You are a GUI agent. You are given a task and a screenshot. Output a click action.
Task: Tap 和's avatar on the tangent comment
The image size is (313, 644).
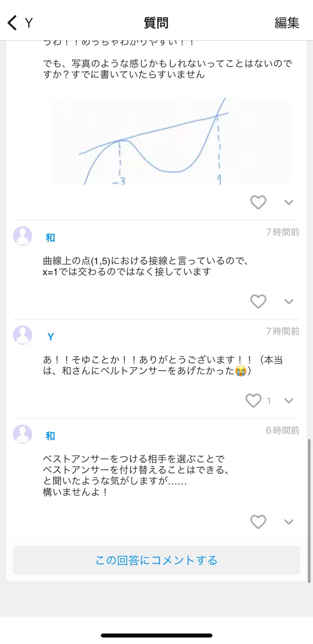click(23, 236)
